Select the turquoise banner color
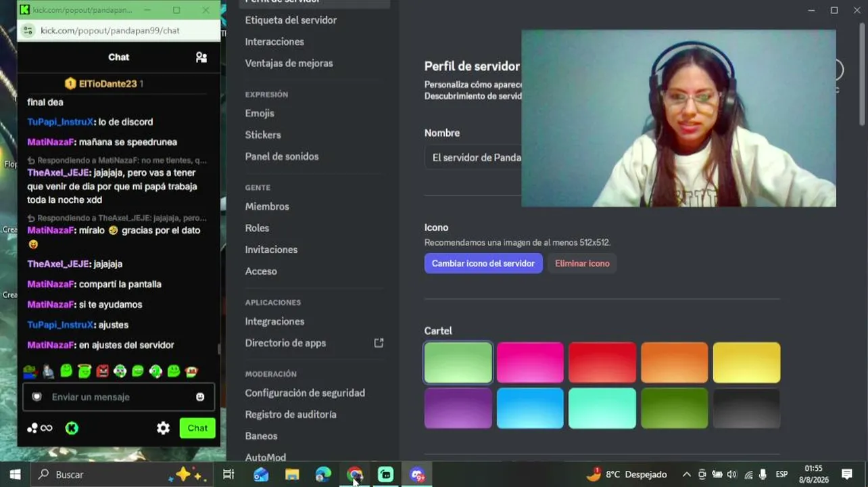 click(602, 408)
